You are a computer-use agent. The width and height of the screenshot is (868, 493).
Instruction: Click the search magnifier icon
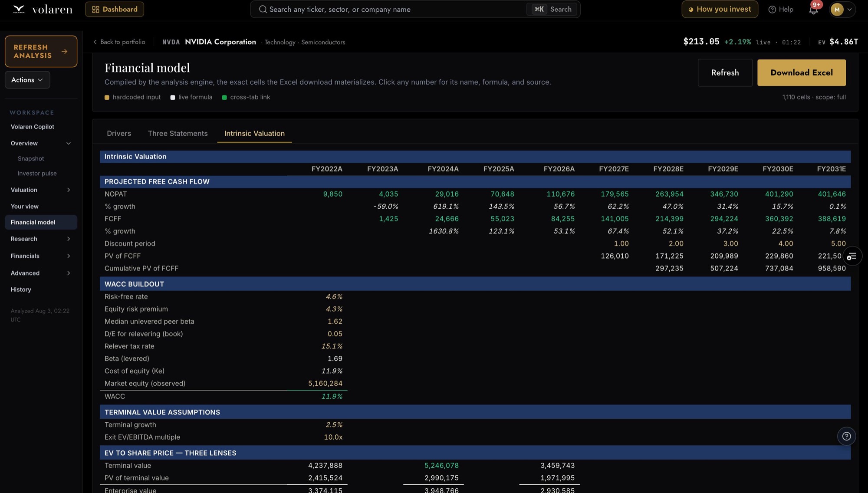tap(263, 9)
